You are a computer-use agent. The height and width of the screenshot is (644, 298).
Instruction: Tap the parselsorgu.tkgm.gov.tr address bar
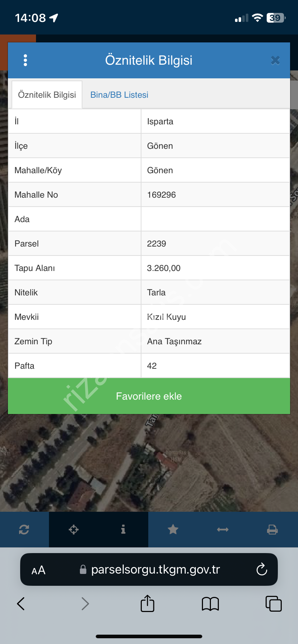coord(155,570)
